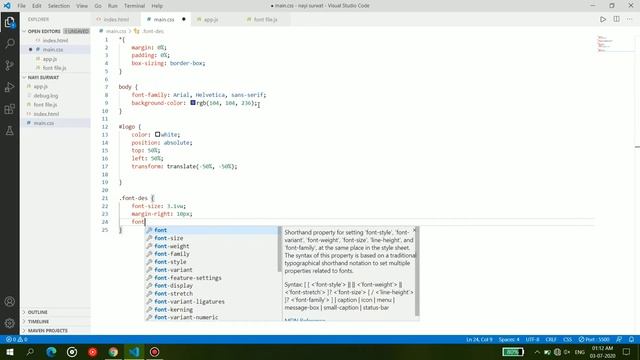640x360 pixels.
Task: Open the Run menu
Action: click(x=113, y=6)
